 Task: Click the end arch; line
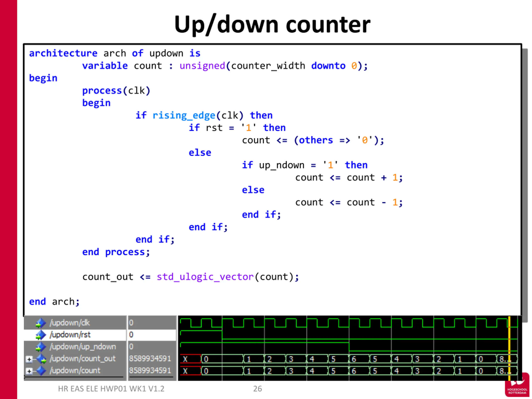pos(54,302)
